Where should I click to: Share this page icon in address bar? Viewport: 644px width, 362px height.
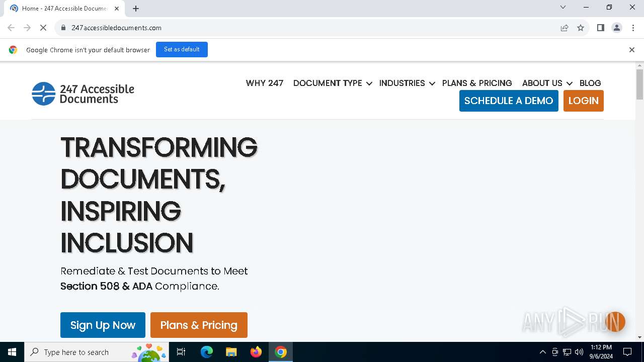coord(565,28)
